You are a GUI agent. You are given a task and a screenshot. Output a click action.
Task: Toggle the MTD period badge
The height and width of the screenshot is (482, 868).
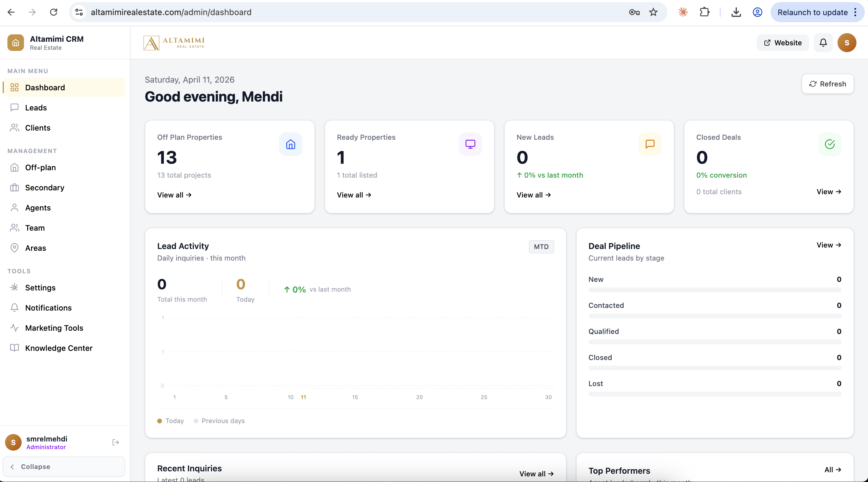541,247
